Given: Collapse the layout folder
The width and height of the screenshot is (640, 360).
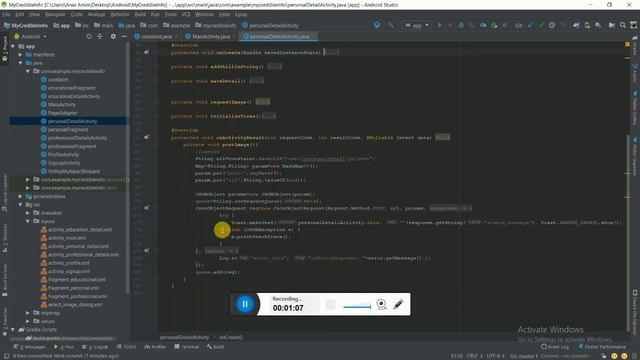Looking at the screenshot, I should click(x=28, y=221).
